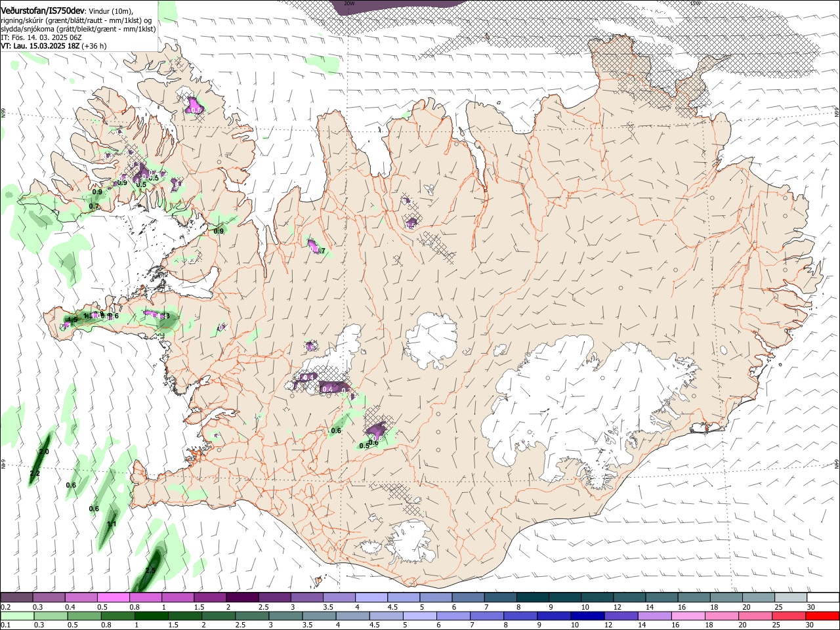Select top-row legend swatch labeled 1.5

[x=209, y=598]
